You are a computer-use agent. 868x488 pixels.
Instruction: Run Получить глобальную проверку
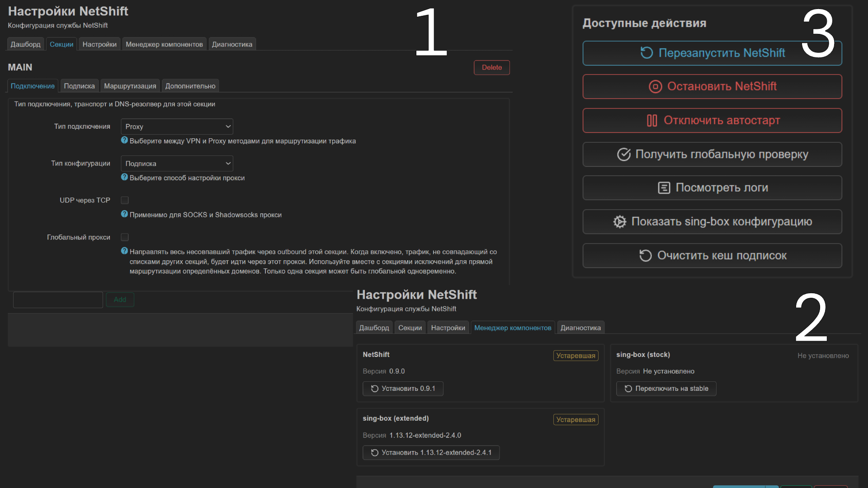click(x=712, y=155)
